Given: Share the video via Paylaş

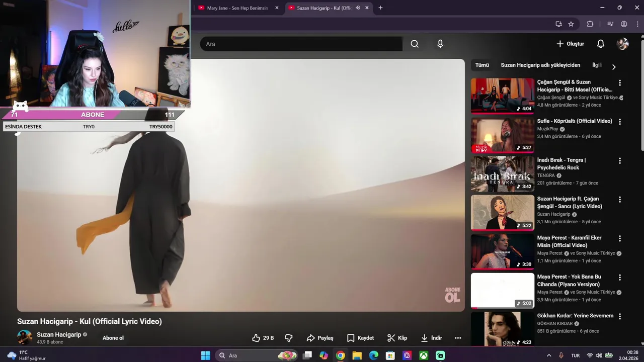Looking at the screenshot, I should point(319,338).
